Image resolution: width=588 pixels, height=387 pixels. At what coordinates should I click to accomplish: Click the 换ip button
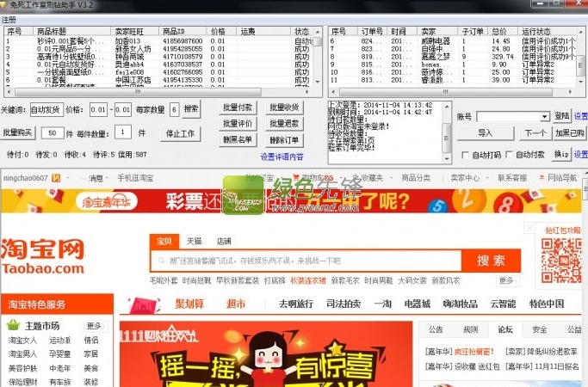coord(561,154)
